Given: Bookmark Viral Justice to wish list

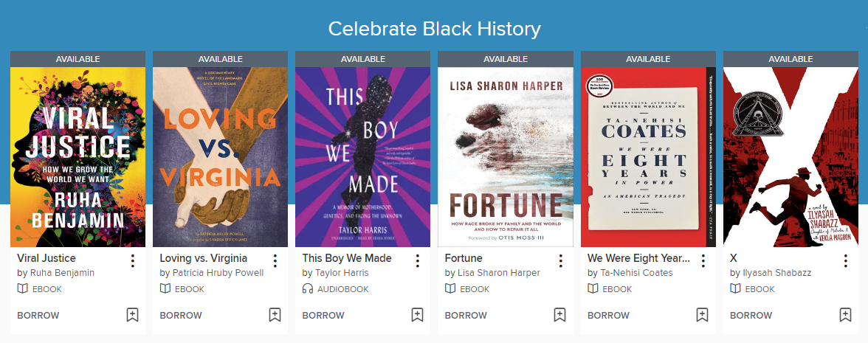Looking at the screenshot, I should pyautogui.click(x=132, y=315).
